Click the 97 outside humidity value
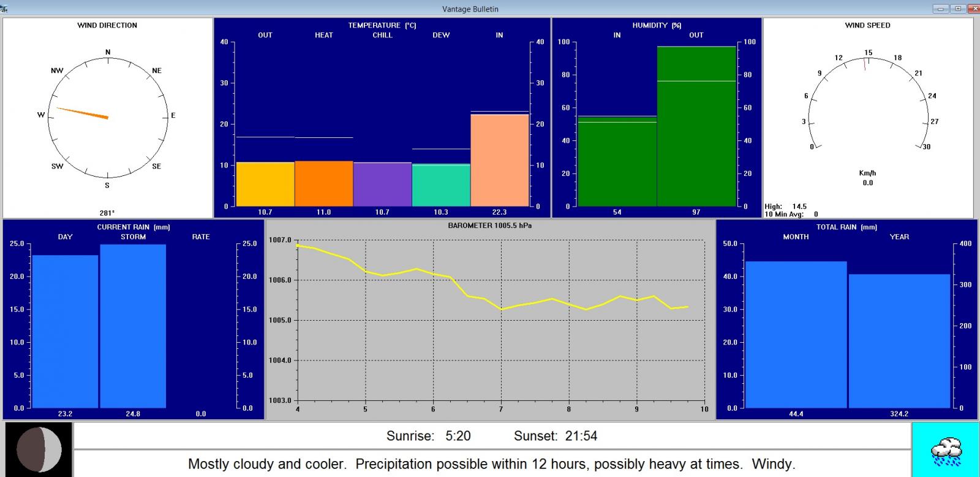 click(696, 212)
